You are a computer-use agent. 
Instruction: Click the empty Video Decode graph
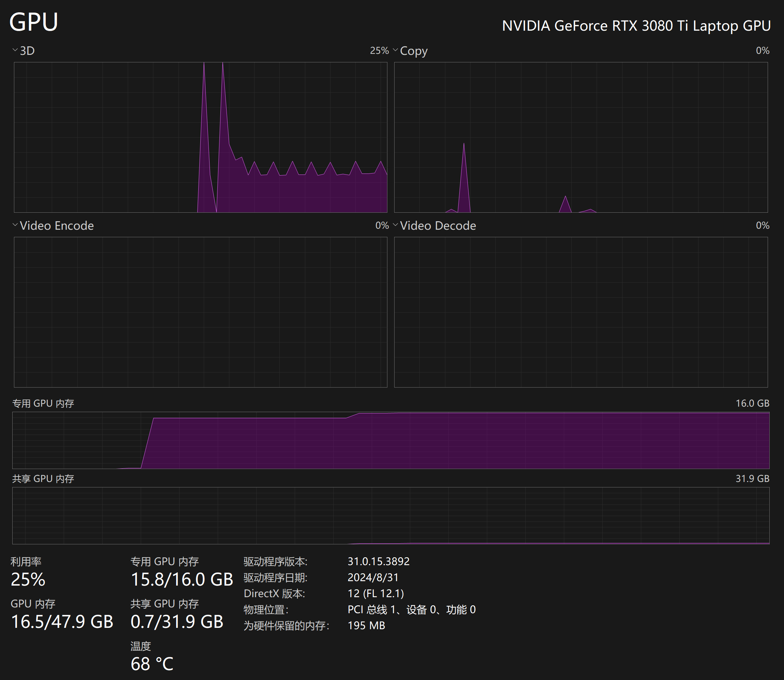point(581,312)
